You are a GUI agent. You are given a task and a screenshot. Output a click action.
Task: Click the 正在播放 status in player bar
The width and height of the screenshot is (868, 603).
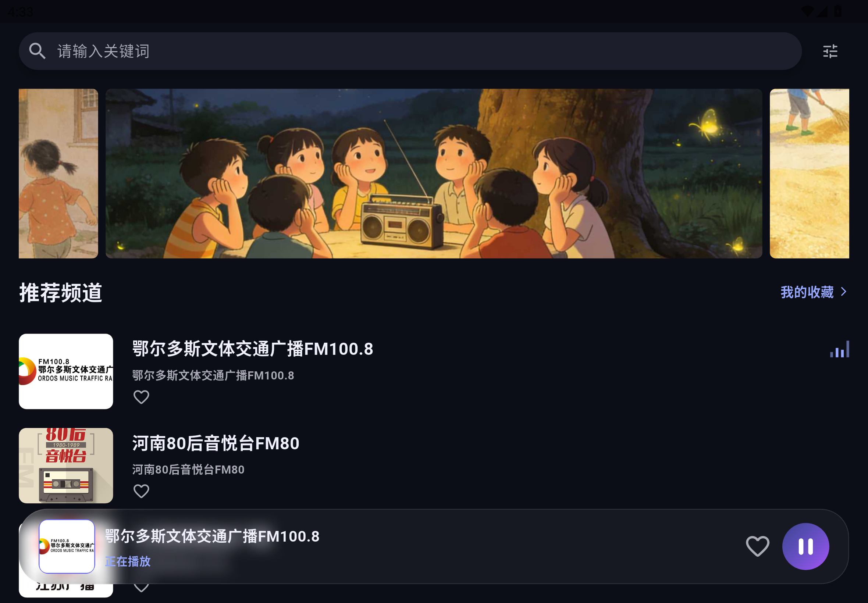pos(127,561)
